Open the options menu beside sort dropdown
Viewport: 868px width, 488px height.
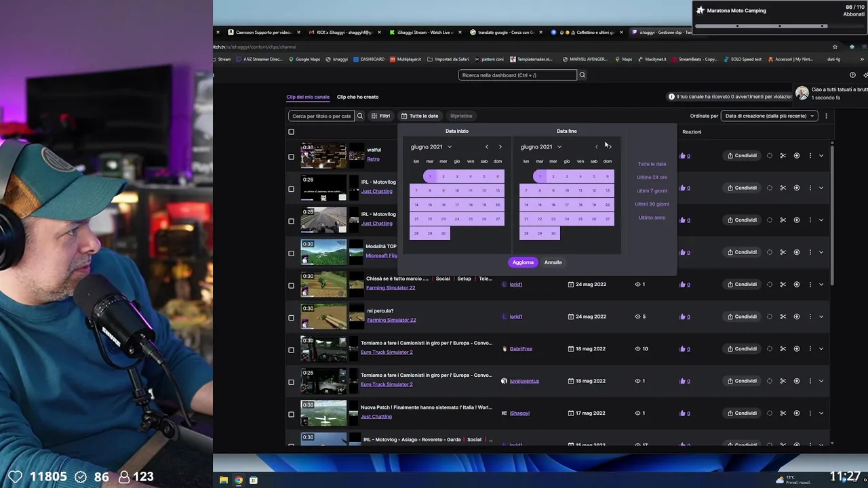tap(826, 116)
